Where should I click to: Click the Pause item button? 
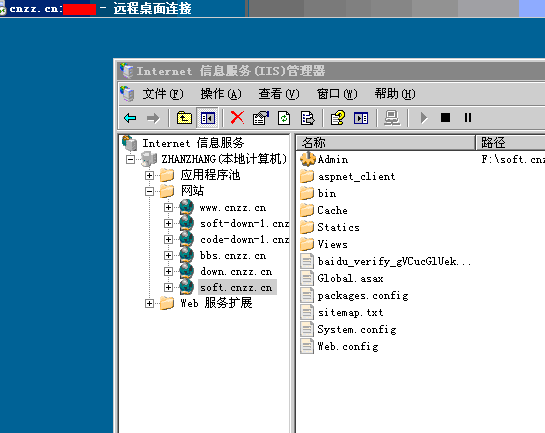468,117
